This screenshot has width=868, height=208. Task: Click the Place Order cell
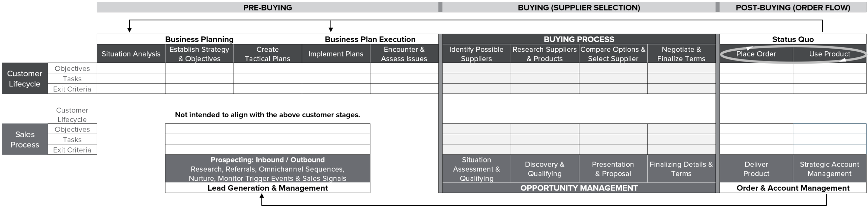click(756, 54)
